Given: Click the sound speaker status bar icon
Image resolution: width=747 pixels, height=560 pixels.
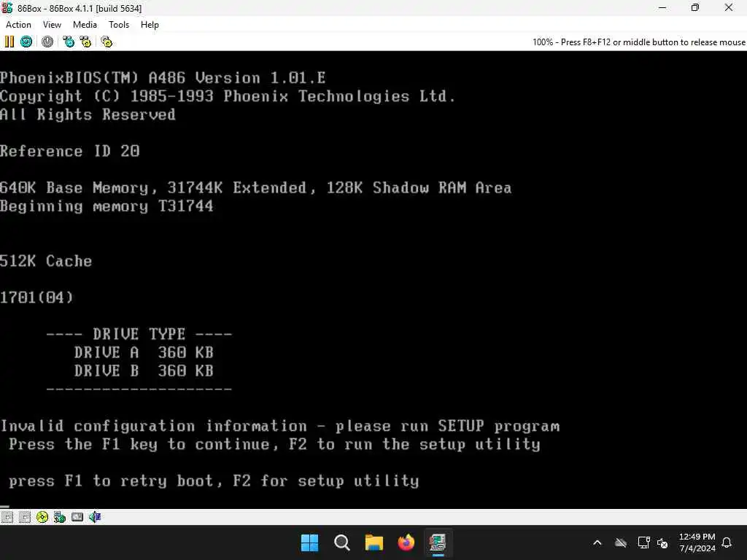Looking at the screenshot, I should [94, 517].
